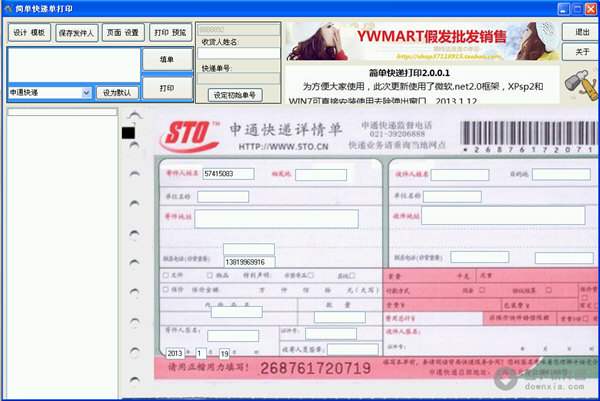The height and width of the screenshot is (401, 600).
Task: Click the 收货人姓名 input field
Action: click(x=239, y=53)
